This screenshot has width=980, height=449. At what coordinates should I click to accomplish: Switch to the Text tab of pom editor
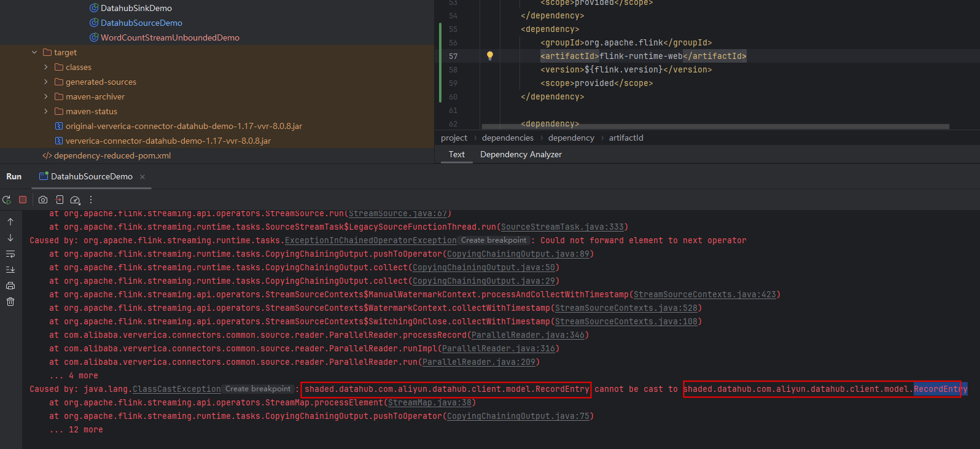(x=456, y=154)
